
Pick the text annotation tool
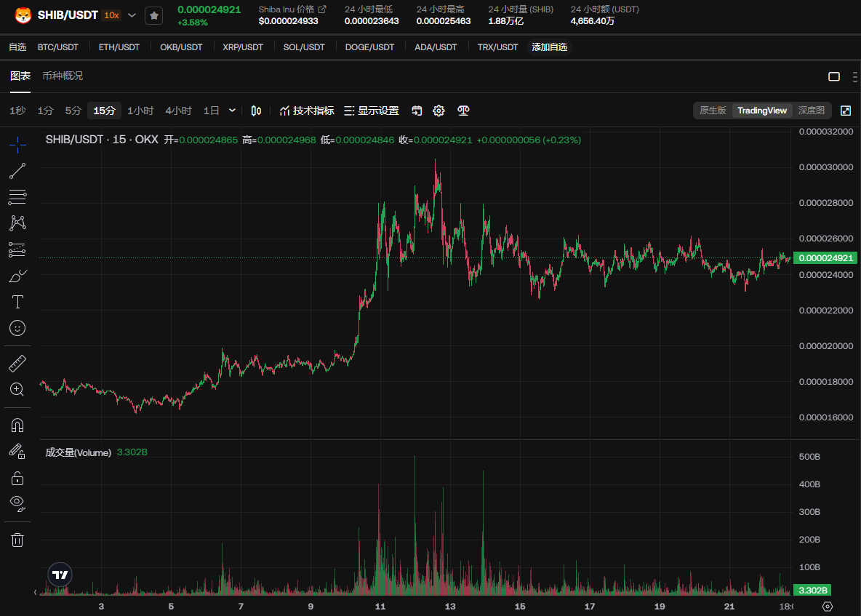point(17,302)
